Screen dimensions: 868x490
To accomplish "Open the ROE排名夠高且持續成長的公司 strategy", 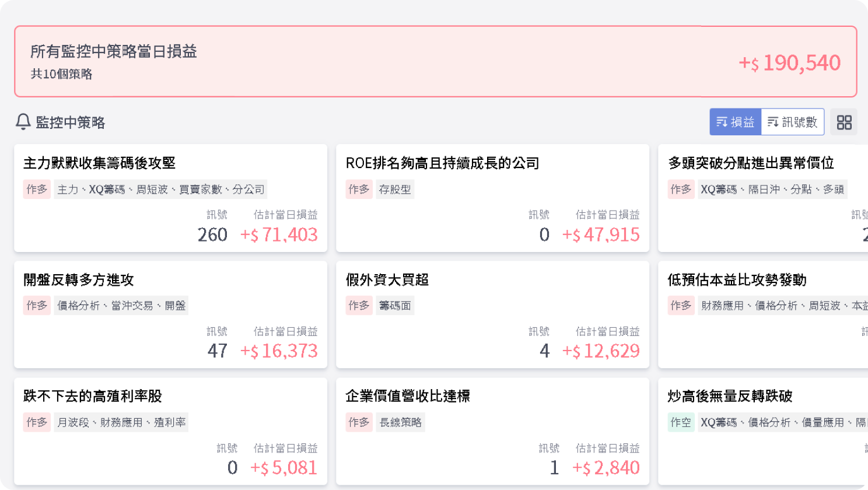I will coord(442,163).
